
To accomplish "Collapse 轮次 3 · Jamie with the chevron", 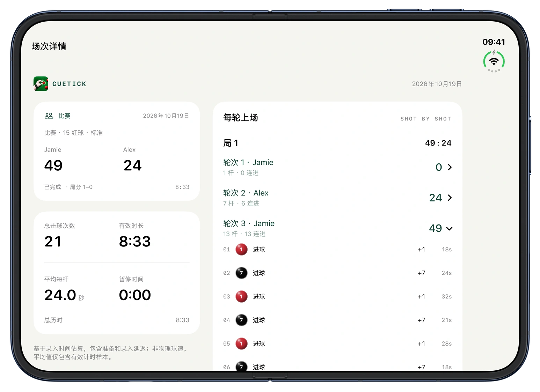I will pos(450,229).
